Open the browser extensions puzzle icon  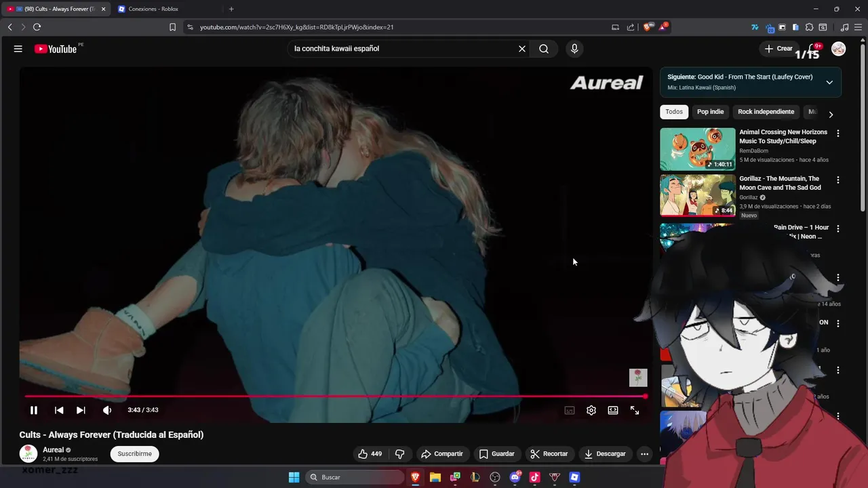point(809,27)
